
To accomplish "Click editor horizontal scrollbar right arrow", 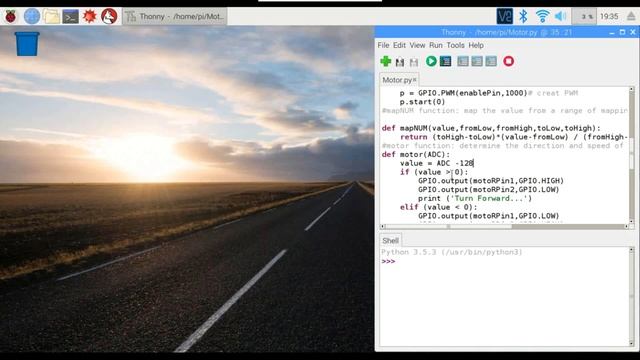I will (627, 227).
